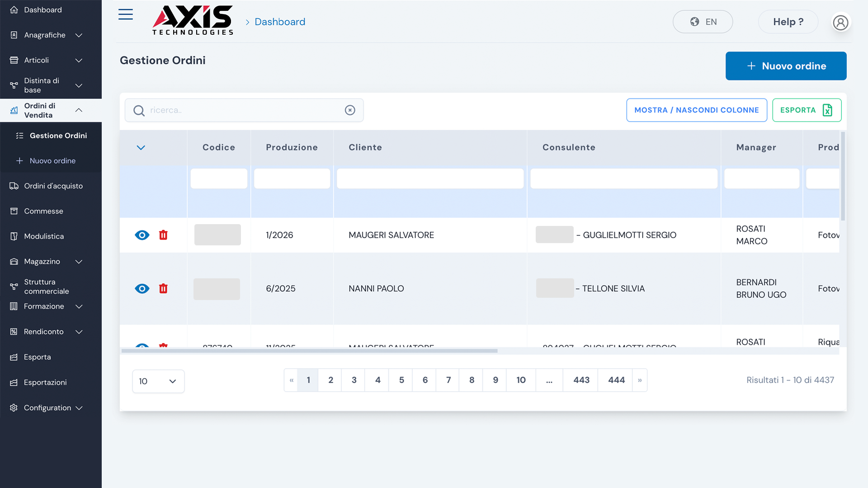Open Commesse from the sidebar
This screenshot has width=868, height=488.
(43, 211)
